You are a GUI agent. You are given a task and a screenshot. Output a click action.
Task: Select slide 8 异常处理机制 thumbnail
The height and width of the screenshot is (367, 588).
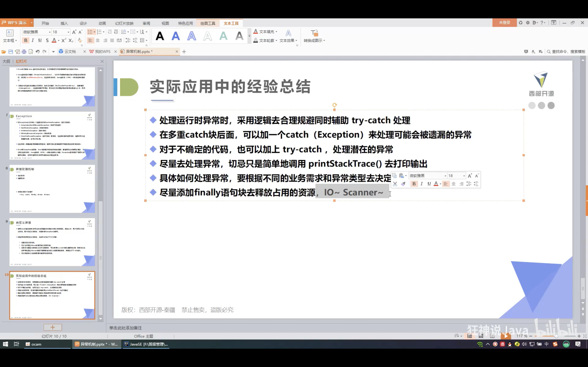click(52, 189)
